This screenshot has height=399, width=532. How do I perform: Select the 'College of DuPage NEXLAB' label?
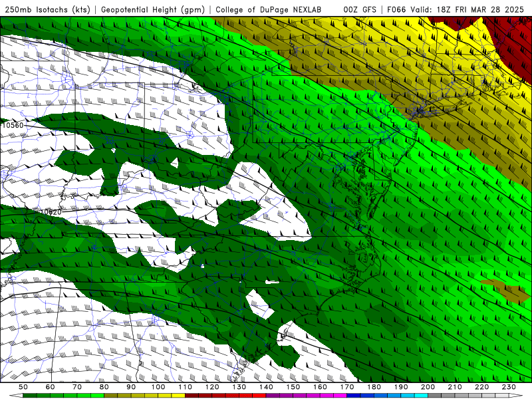pos(268,10)
